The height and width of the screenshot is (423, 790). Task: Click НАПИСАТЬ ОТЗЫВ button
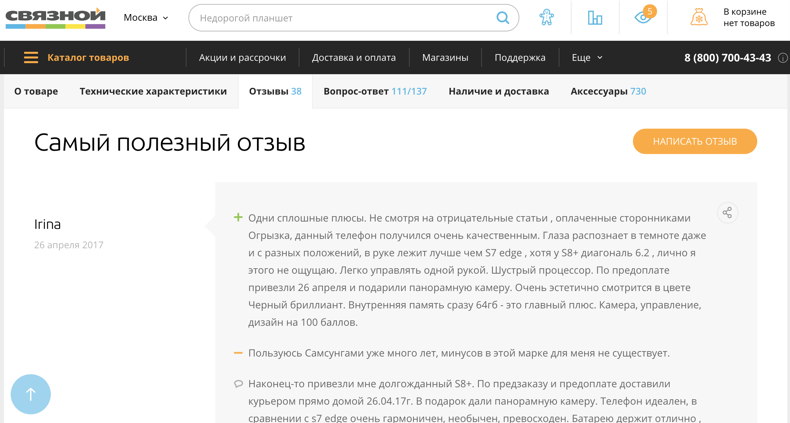(695, 142)
